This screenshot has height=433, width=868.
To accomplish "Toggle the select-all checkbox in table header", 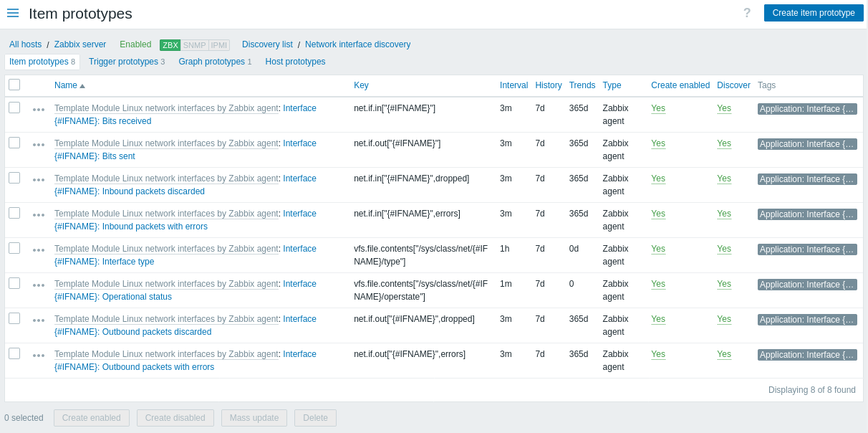I will coord(14,85).
